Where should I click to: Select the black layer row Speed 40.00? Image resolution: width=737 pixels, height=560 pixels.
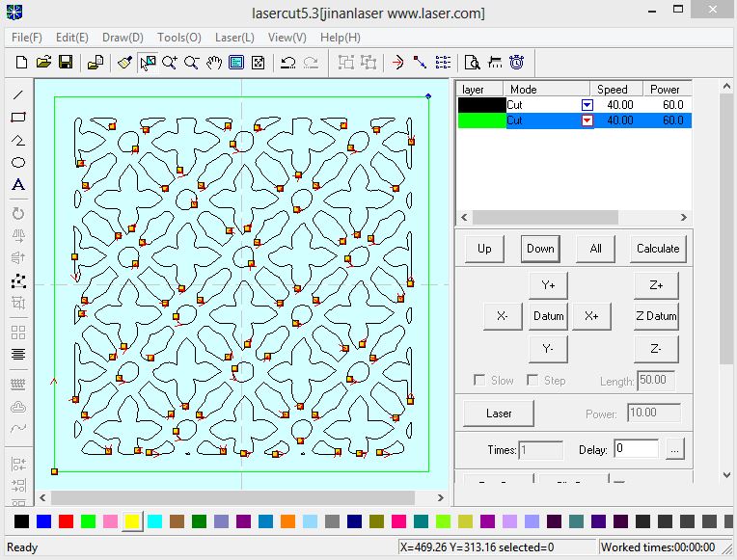(619, 105)
